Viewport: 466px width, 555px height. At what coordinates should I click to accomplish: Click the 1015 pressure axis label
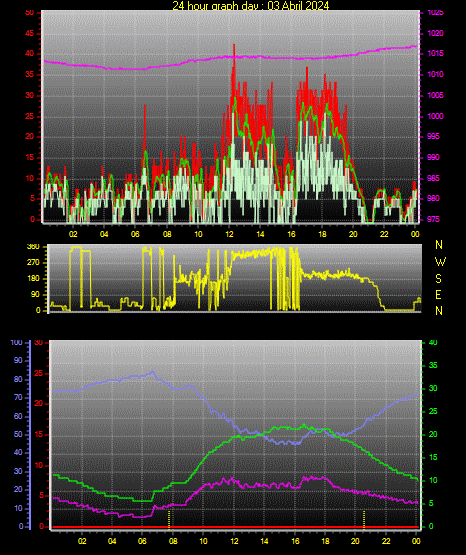coord(435,54)
